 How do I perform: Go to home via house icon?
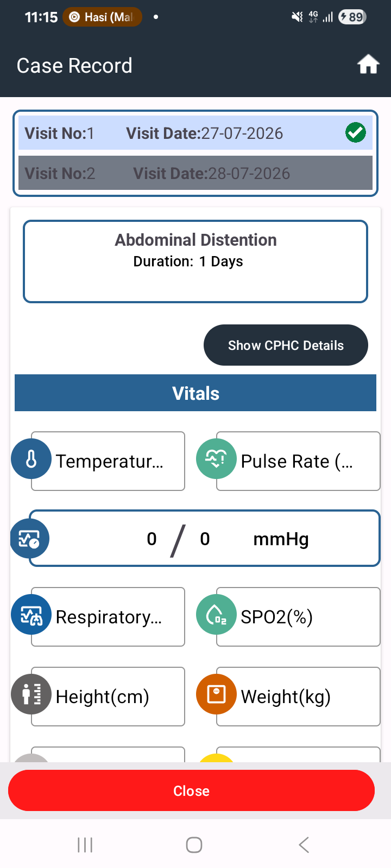point(368,65)
